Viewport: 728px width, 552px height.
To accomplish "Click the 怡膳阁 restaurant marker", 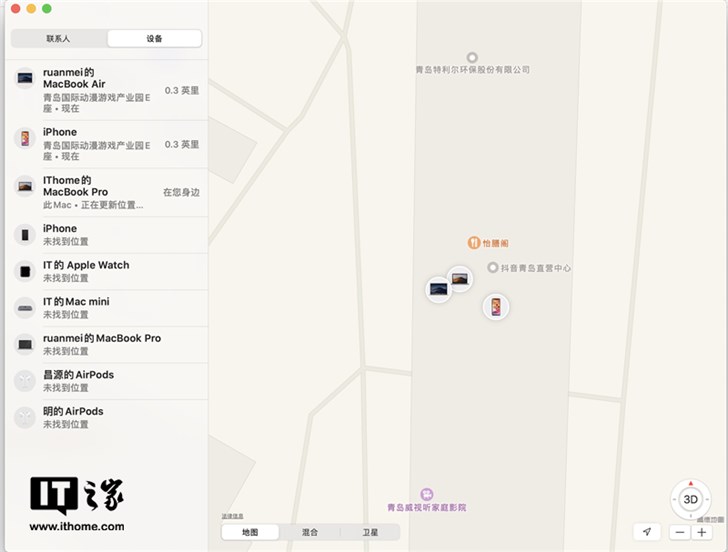I will [474, 243].
